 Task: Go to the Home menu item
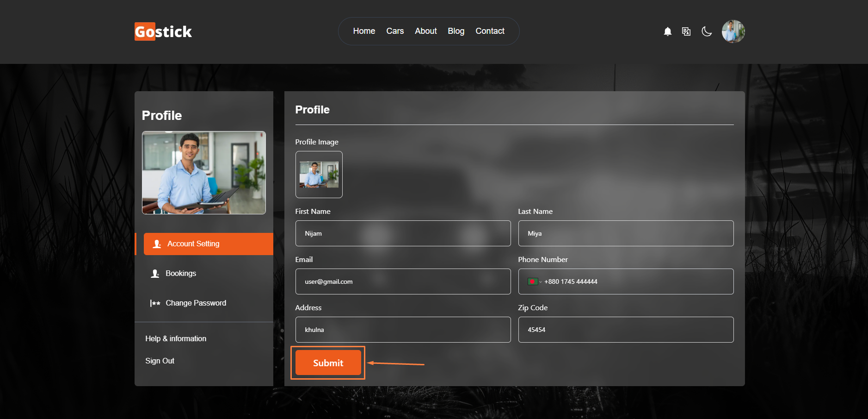coord(364,31)
